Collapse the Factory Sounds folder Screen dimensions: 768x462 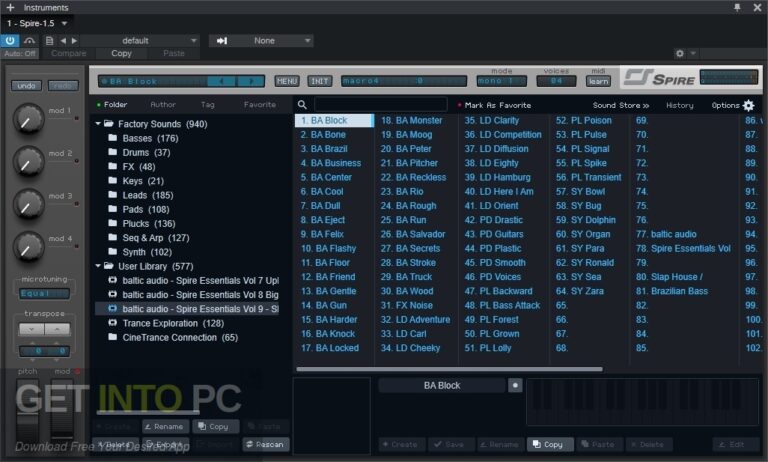coord(98,124)
